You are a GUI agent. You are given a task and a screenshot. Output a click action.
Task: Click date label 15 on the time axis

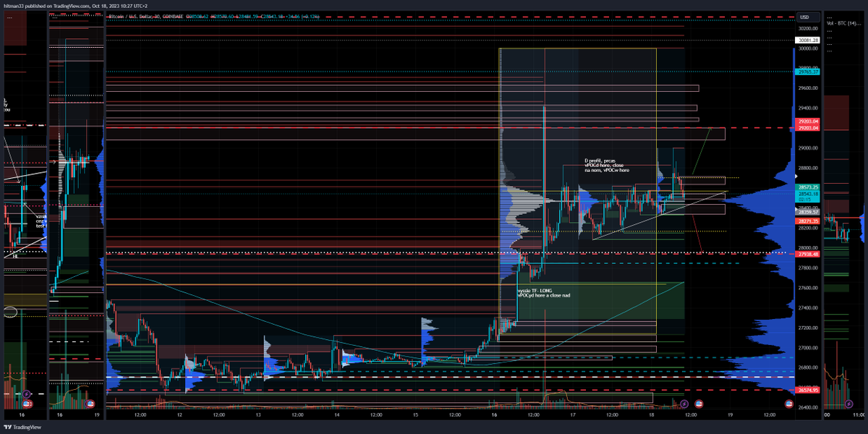click(415, 415)
